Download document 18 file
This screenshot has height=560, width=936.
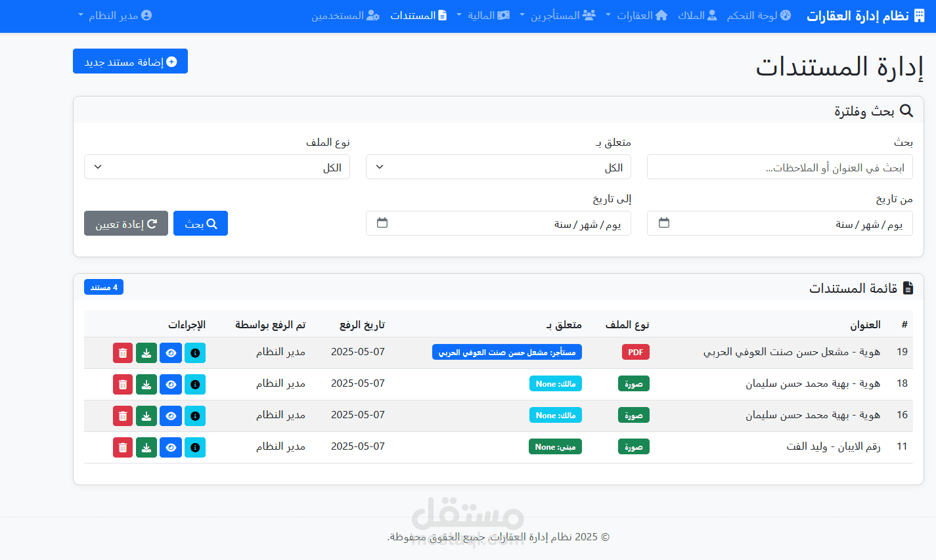146,385
